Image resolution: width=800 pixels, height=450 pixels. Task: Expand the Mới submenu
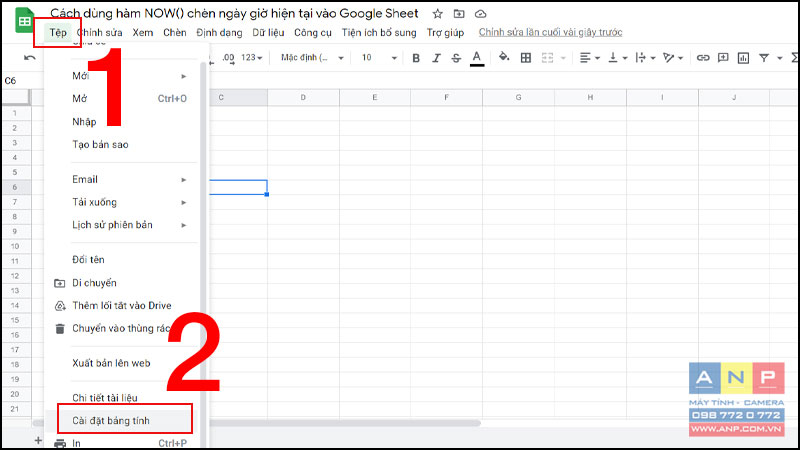tap(184, 76)
